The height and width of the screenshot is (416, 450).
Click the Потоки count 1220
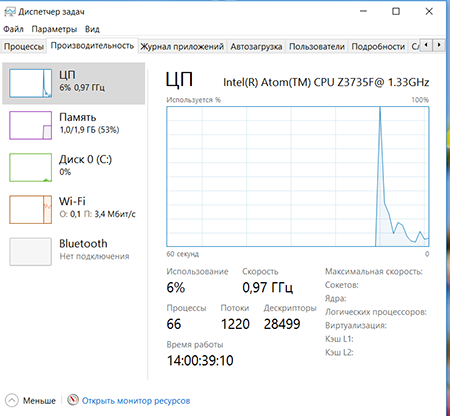coord(235,324)
